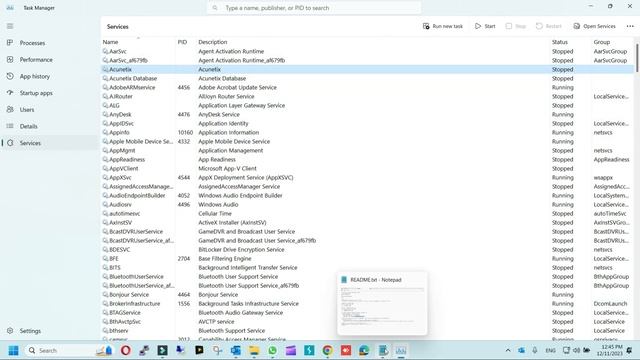Open the hamburger navigation menu

click(x=10, y=26)
